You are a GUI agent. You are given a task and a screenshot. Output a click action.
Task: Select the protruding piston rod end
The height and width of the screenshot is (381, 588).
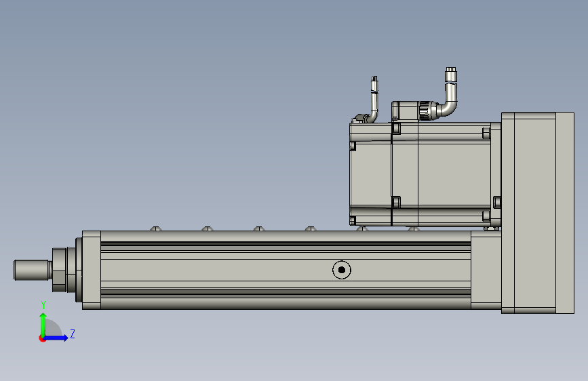(x=33, y=270)
